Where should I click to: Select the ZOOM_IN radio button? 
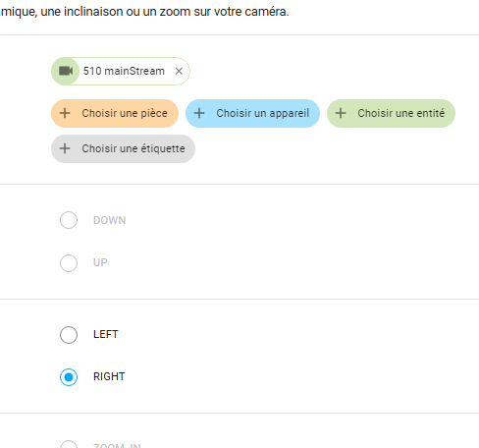(x=69, y=445)
